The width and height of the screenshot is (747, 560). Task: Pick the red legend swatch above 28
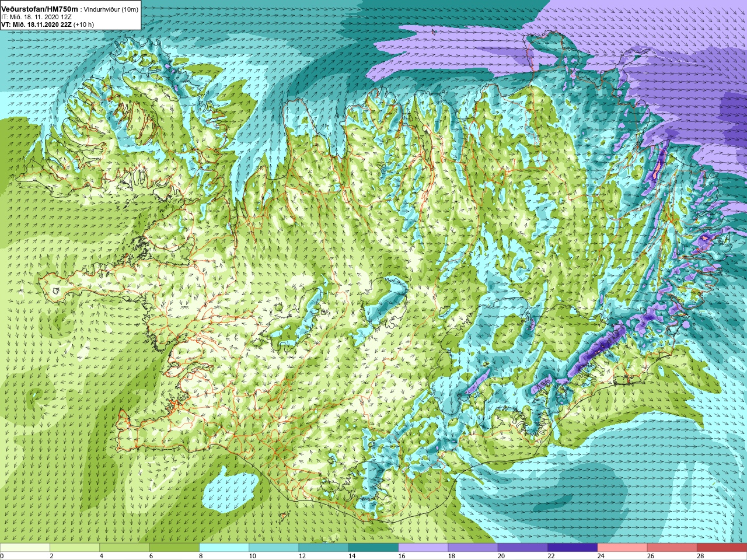point(722,548)
